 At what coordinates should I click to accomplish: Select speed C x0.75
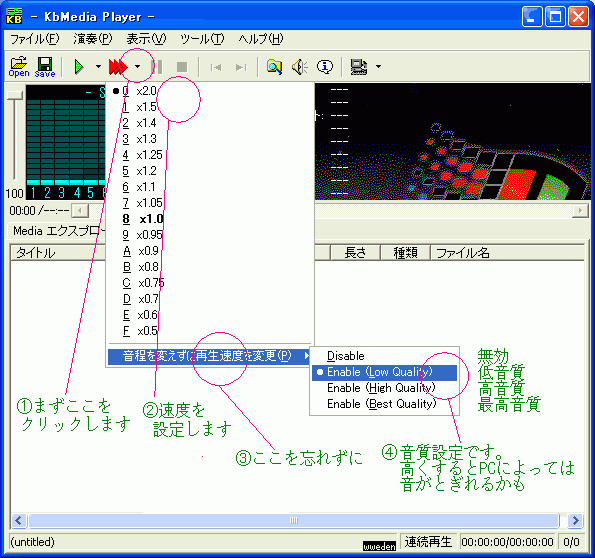pyautogui.click(x=210, y=283)
